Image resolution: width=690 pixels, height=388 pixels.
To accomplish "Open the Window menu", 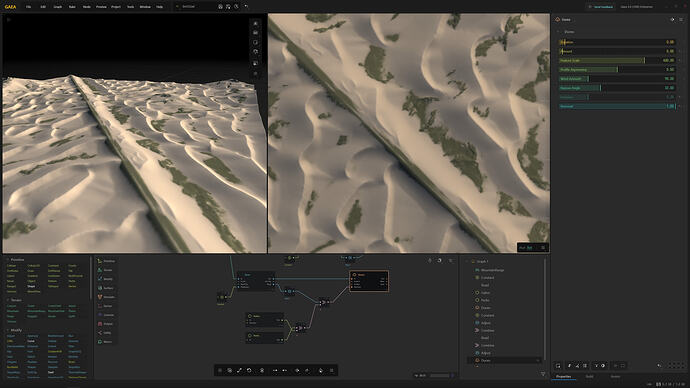I will 145,7.
